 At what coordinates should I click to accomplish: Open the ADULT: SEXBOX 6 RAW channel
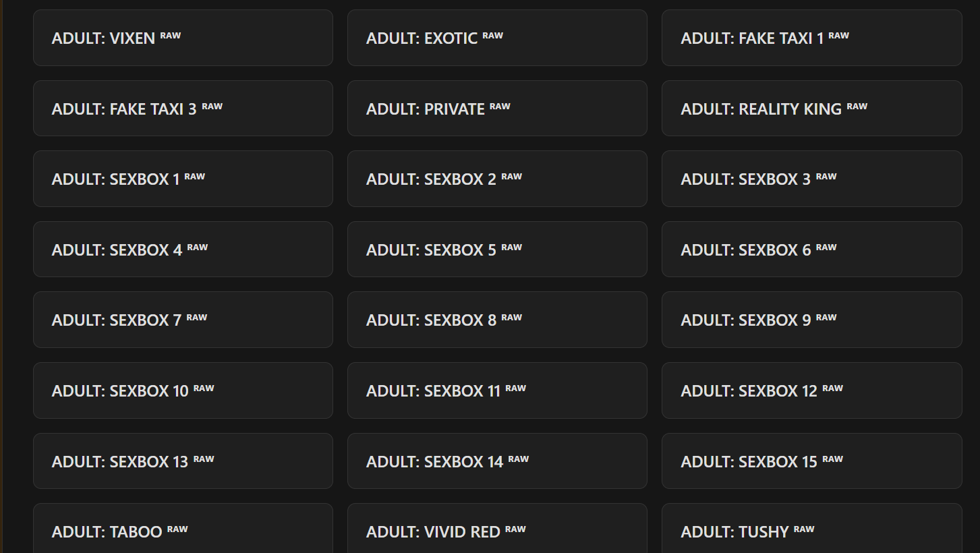pyautogui.click(x=811, y=250)
